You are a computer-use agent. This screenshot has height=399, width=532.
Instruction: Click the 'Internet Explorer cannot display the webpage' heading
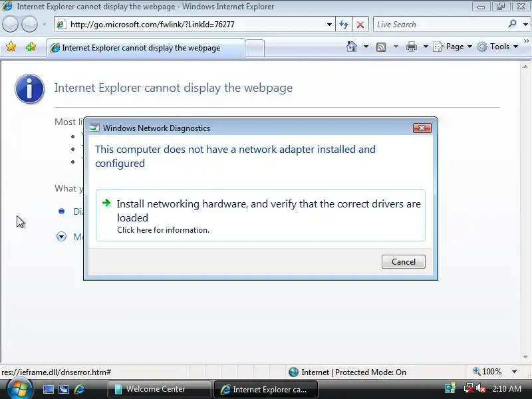coord(174,88)
